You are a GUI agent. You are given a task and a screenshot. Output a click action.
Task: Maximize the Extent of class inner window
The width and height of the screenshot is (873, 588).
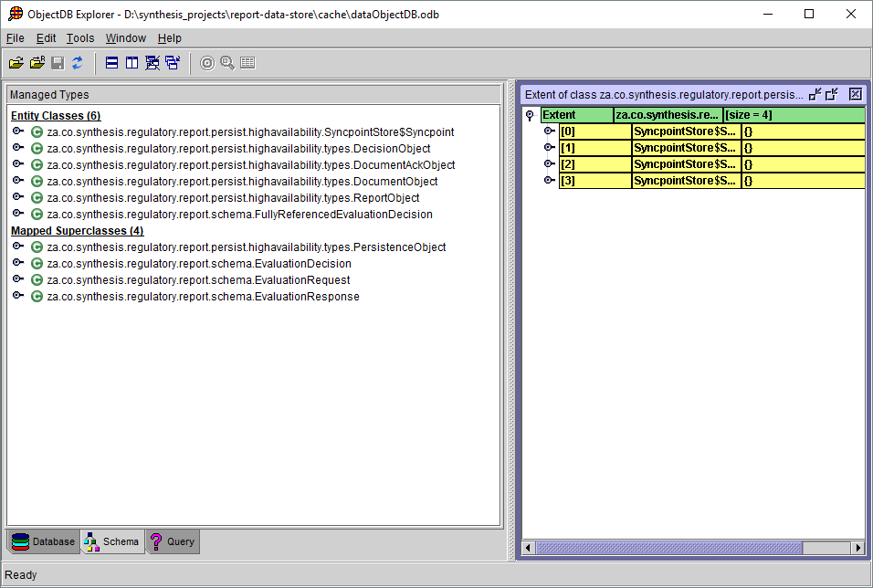[832, 94]
